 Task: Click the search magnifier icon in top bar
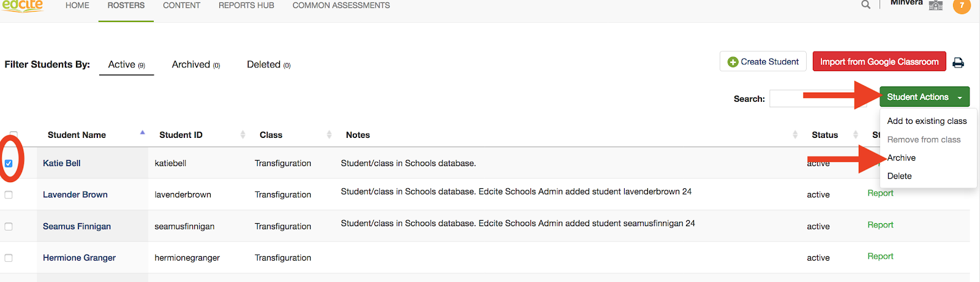[865, 5]
